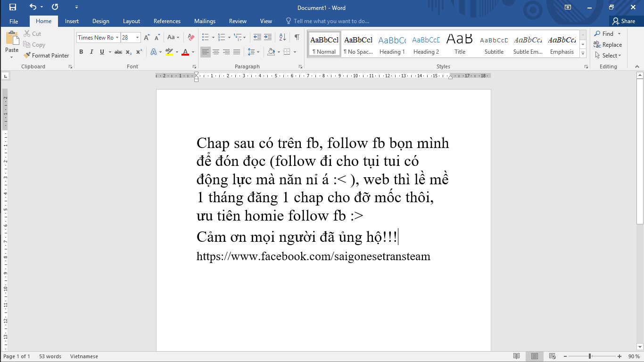The width and height of the screenshot is (644, 362).
Task: Toggle Bold formatting
Action: [x=81, y=52]
